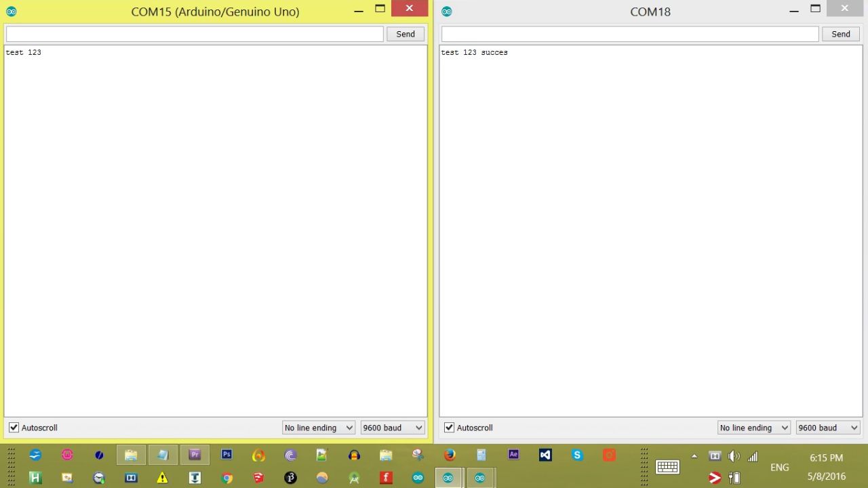This screenshot has height=488, width=868.
Task: Click Send button in COM15 window
Action: pyautogui.click(x=406, y=34)
